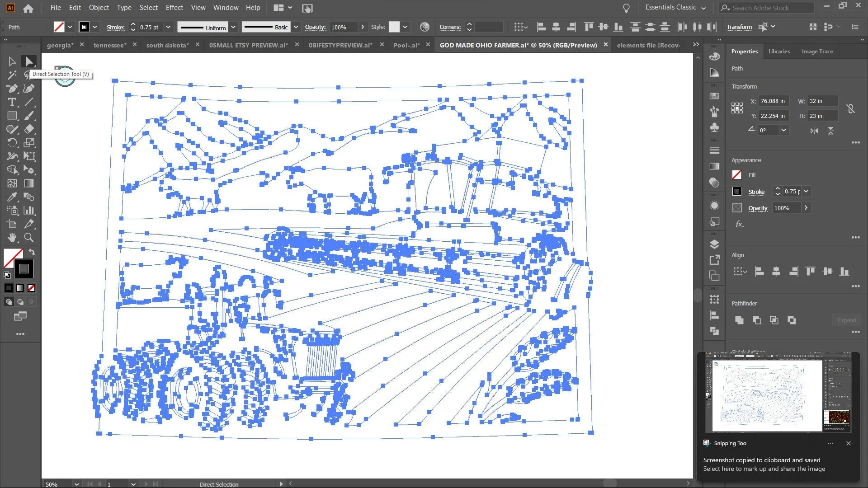Swap fill and stroke colors

coord(32,252)
